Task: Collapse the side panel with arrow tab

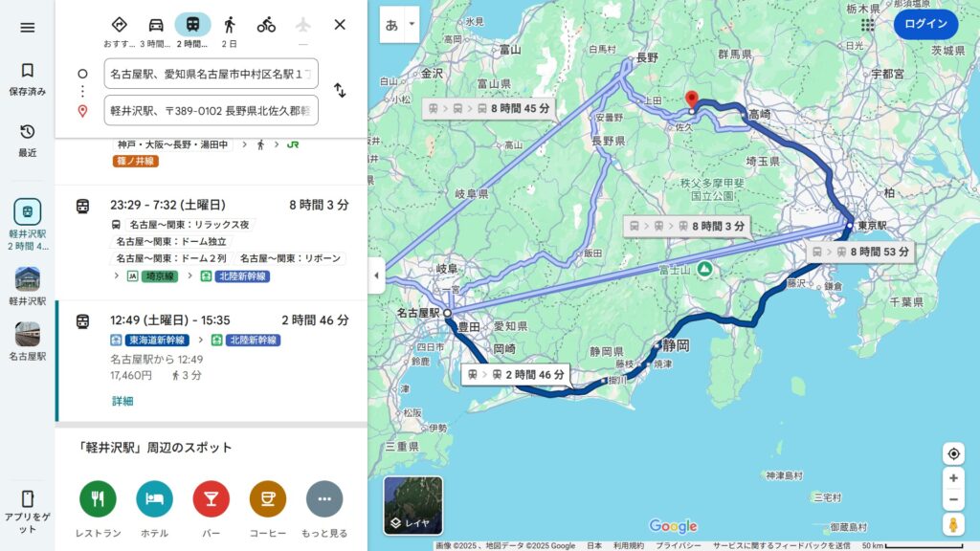Action: tap(376, 275)
